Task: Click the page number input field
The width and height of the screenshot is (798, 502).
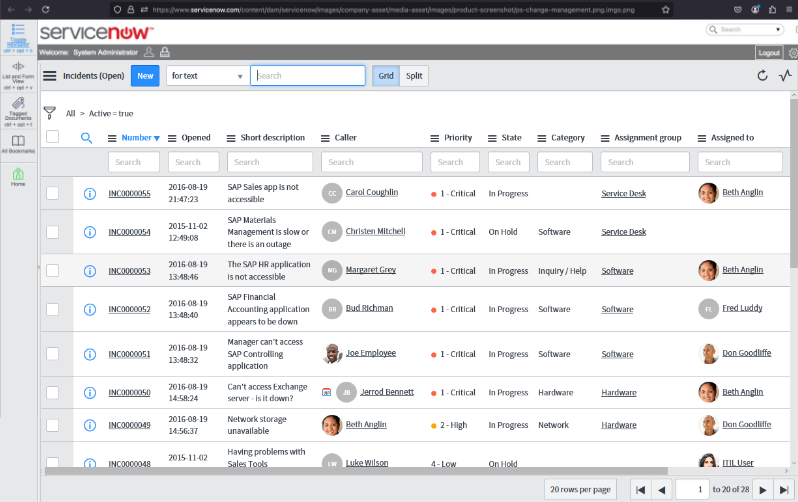Action: [x=692, y=489]
